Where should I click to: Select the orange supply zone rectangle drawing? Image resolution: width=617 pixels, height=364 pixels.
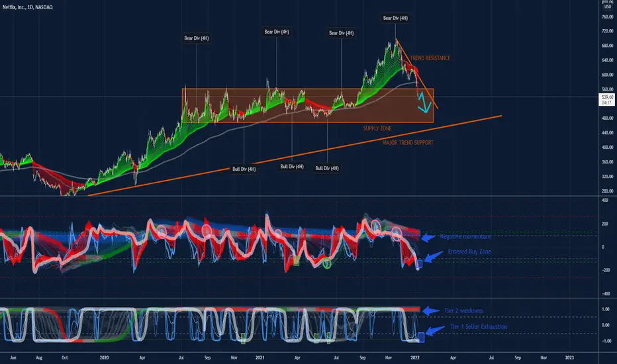point(308,105)
